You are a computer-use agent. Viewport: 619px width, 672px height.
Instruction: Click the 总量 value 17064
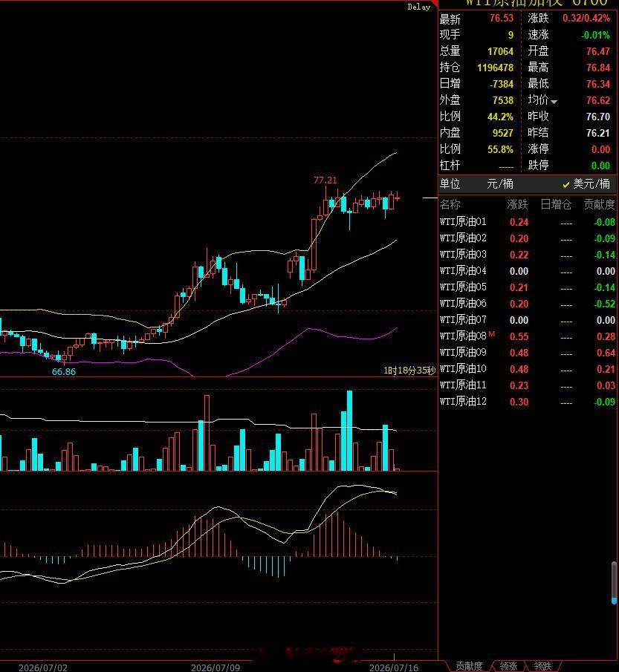pos(500,51)
